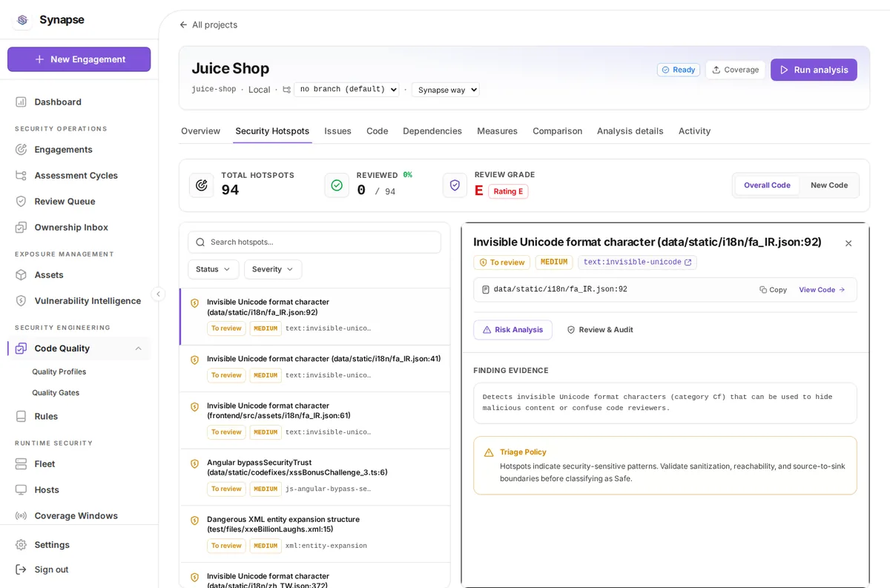
Task: Select the zh_TW.json:372 hotspot
Action: (x=314, y=575)
